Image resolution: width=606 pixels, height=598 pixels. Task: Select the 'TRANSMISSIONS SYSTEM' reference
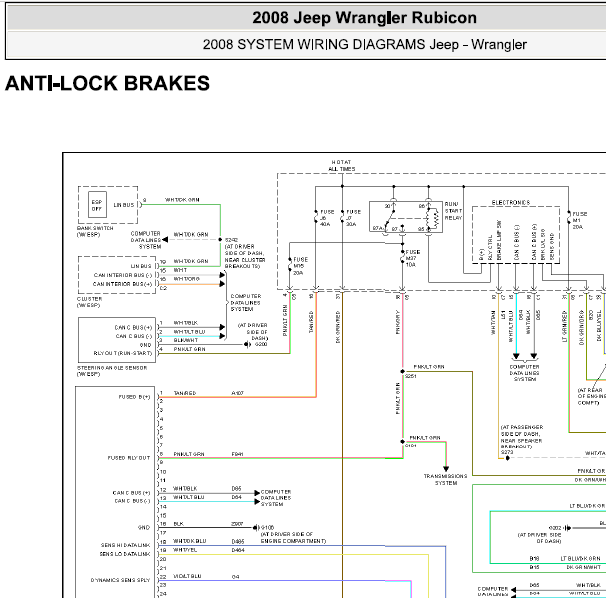(446, 479)
